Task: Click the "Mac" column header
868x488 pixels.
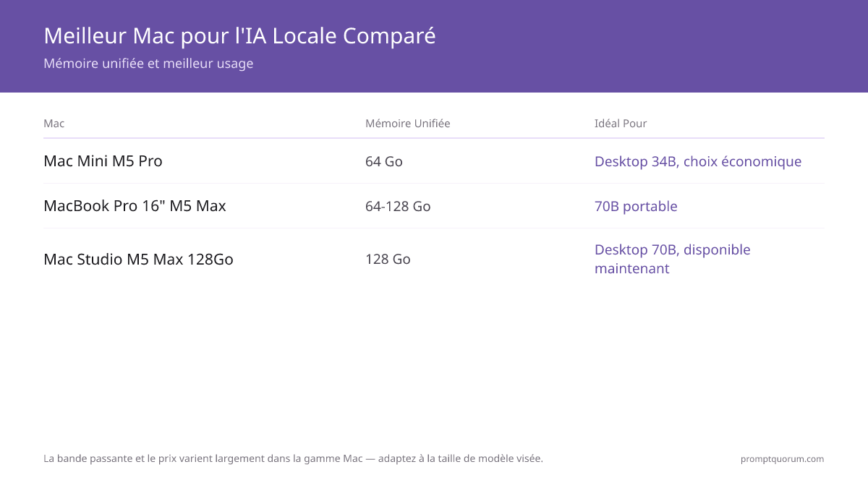Action: (54, 124)
